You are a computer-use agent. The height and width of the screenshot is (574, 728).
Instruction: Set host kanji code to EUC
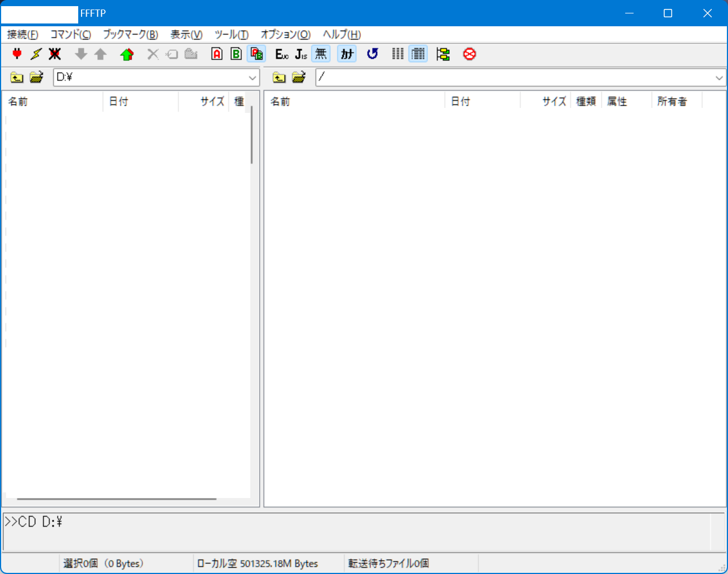[x=282, y=54]
